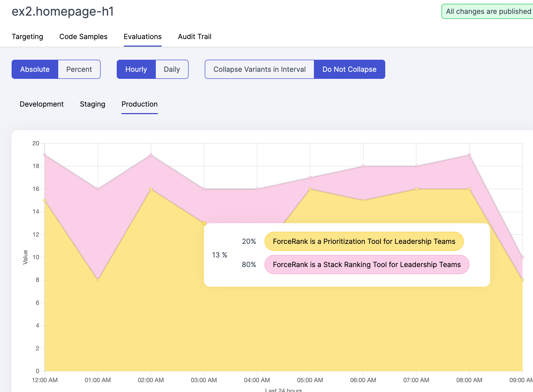Open the Audit Trail tab
Viewport: 533px width, 392px height.
tap(195, 37)
